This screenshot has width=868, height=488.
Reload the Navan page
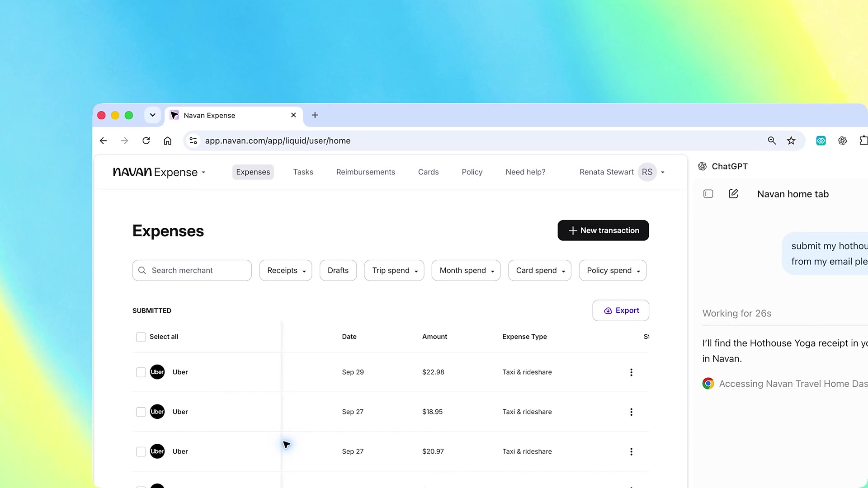point(146,141)
